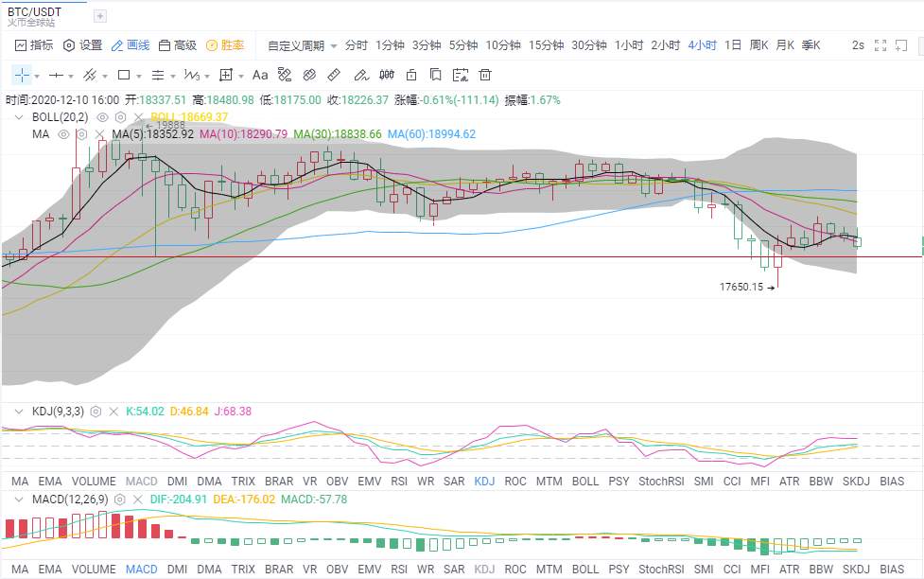Select the parallel channel line tool

click(90, 75)
